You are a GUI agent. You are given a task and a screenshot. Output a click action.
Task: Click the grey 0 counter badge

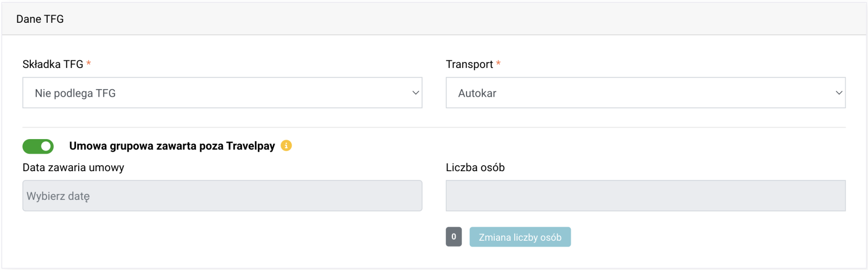click(x=454, y=237)
